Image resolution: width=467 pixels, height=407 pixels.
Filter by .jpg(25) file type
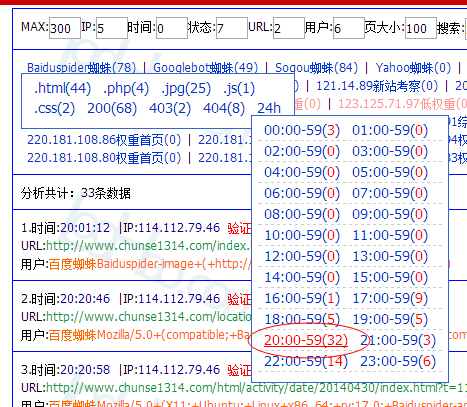tap(186, 89)
